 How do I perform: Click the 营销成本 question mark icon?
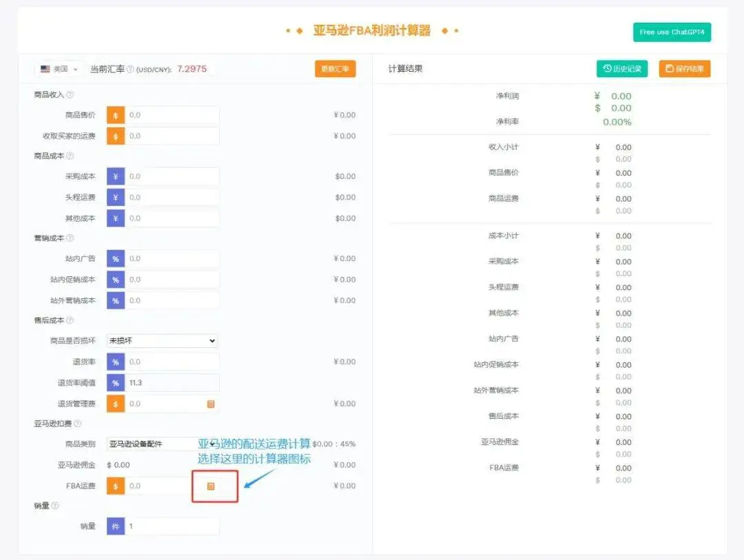[x=70, y=238]
